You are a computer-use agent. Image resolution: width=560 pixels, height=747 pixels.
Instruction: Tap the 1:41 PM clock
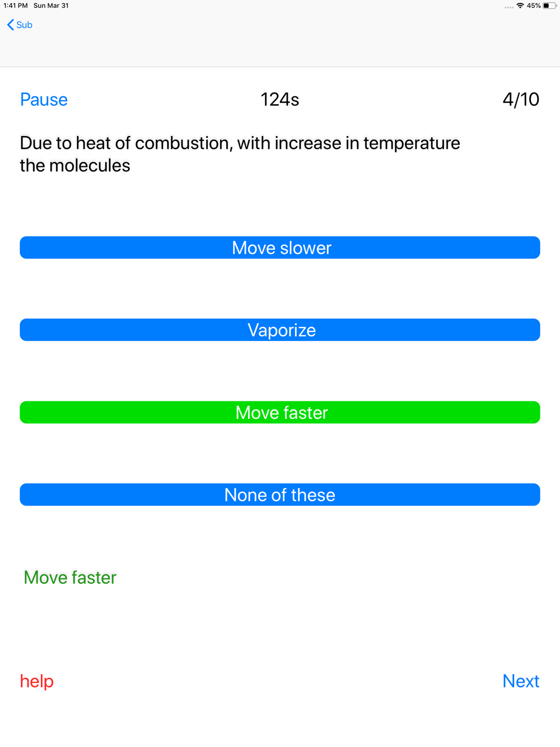16,6
